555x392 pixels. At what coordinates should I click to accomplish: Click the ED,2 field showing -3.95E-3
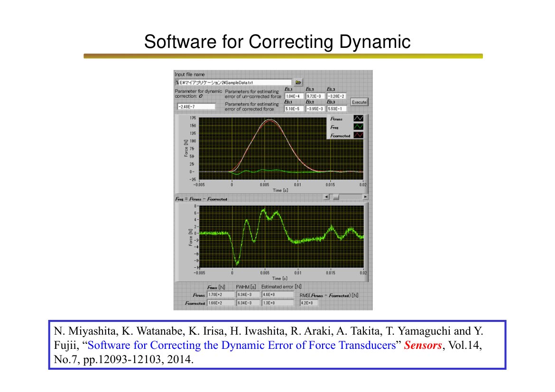click(x=315, y=109)
